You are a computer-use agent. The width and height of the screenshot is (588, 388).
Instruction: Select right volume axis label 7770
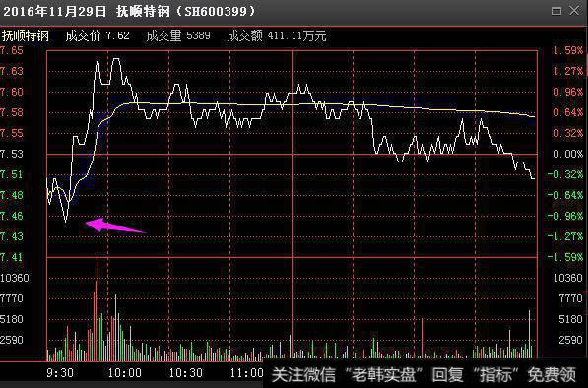click(570, 298)
